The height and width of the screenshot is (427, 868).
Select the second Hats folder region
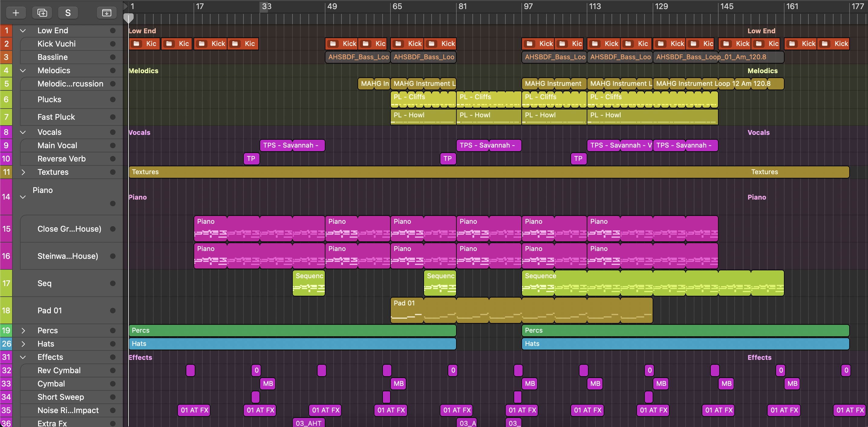tap(685, 344)
